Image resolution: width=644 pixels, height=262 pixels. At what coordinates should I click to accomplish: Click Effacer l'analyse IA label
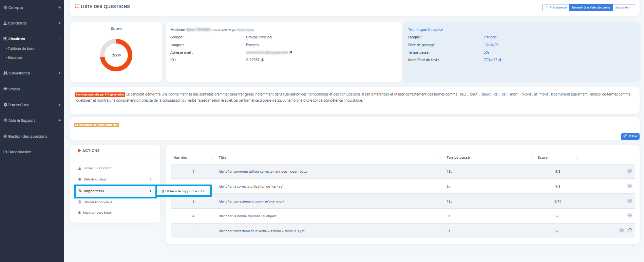[x=98, y=202]
